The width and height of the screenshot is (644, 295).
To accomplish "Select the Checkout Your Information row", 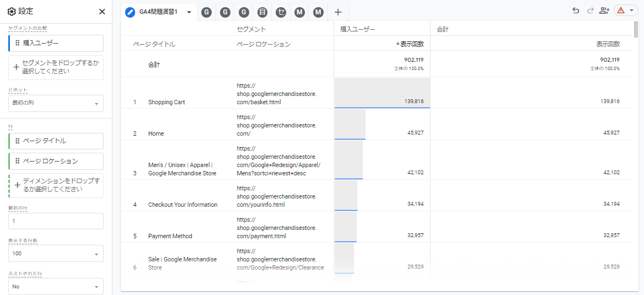I will click(x=183, y=205).
